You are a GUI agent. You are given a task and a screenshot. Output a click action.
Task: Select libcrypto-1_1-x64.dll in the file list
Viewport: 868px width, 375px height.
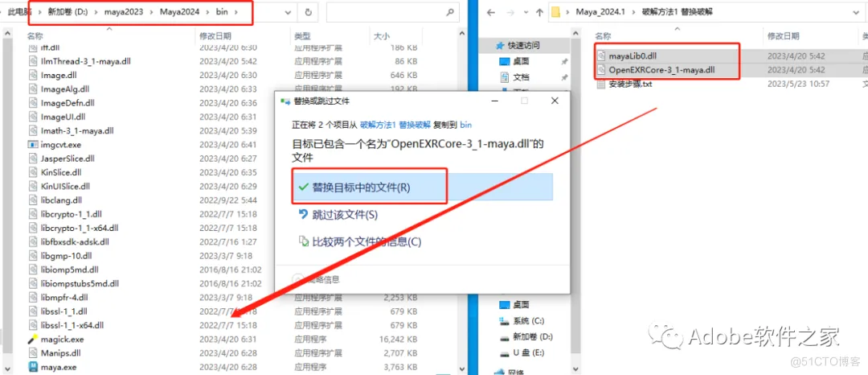79,228
